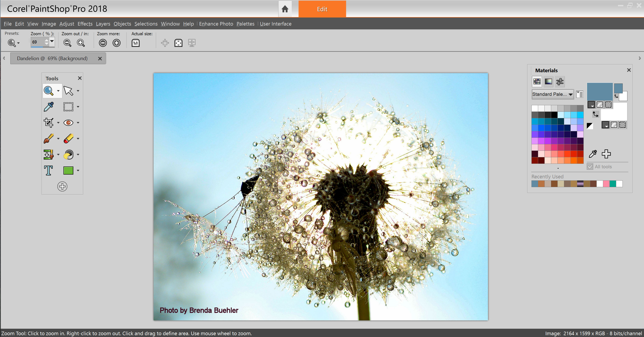Viewport: 644px width, 337px height.
Task: Expand the Selection tool flyout arrow
Action: coord(78,107)
